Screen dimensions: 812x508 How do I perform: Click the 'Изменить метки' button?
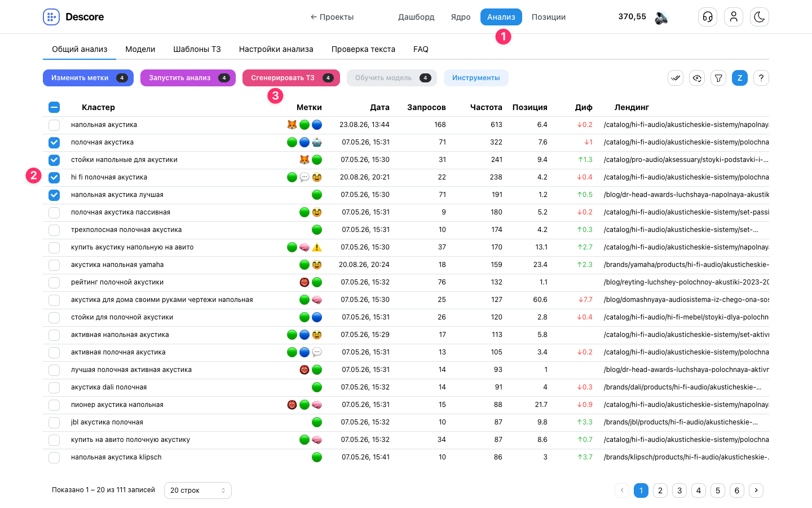(88, 78)
